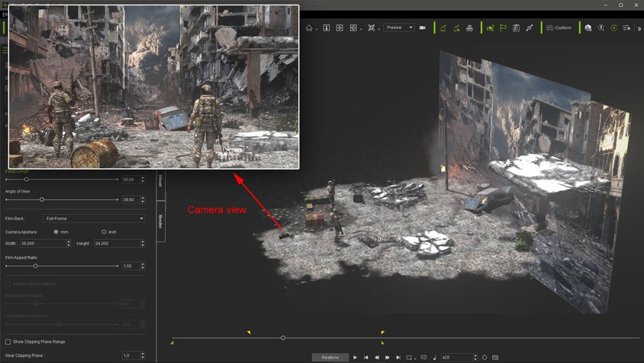Click the rewind previous-frame button
Viewport: 644px width, 363px height.
click(x=377, y=357)
